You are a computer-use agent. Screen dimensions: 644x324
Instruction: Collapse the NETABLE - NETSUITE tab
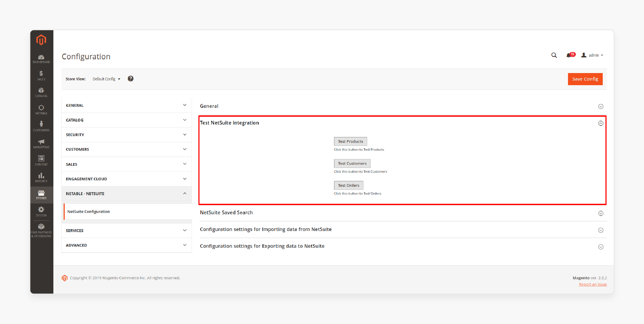tap(126, 194)
